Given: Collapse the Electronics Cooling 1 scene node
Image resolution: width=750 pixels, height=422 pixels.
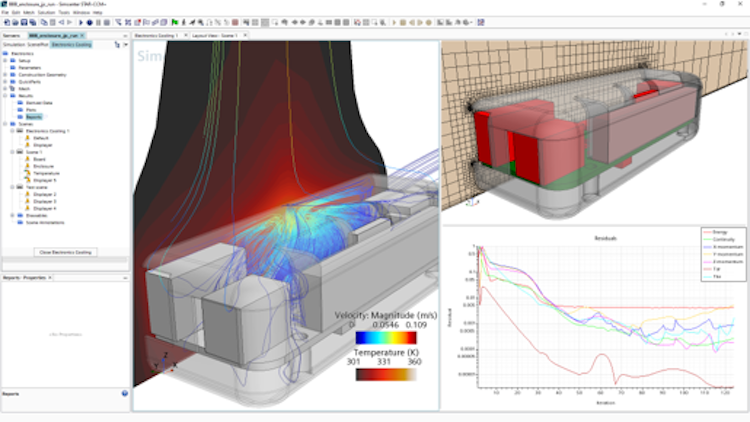Looking at the screenshot, I should pyautogui.click(x=12, y=131).
